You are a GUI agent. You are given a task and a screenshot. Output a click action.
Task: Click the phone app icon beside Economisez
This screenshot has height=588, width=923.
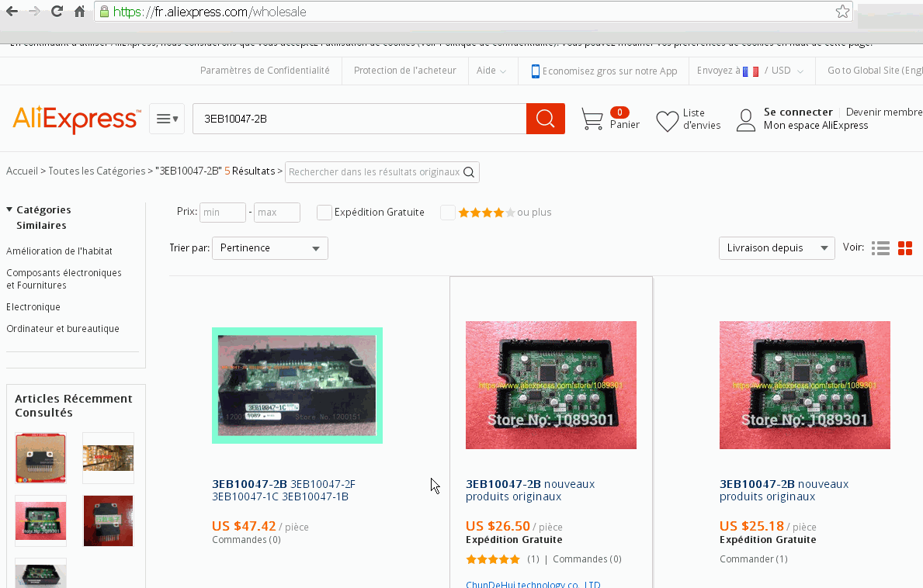[535, 71]
